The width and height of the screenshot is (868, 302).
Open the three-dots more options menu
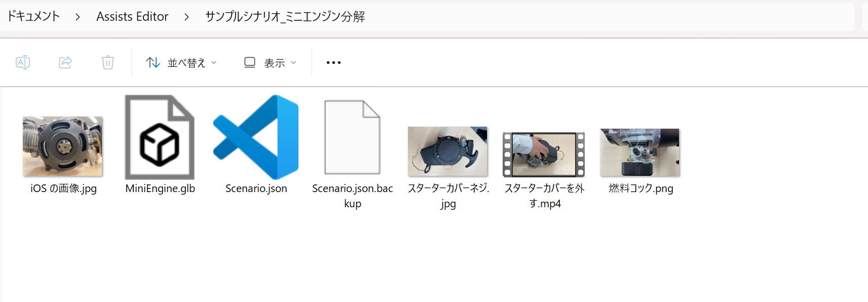click(333, 62)
